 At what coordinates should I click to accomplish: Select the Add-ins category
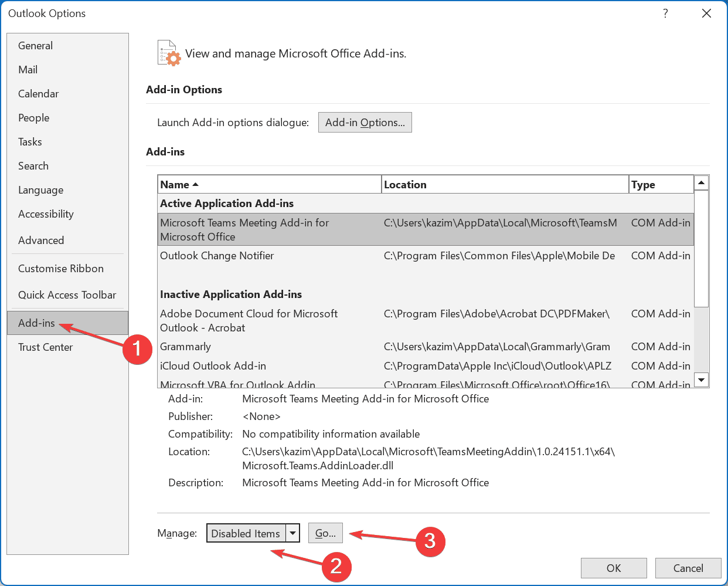(67, 323)
